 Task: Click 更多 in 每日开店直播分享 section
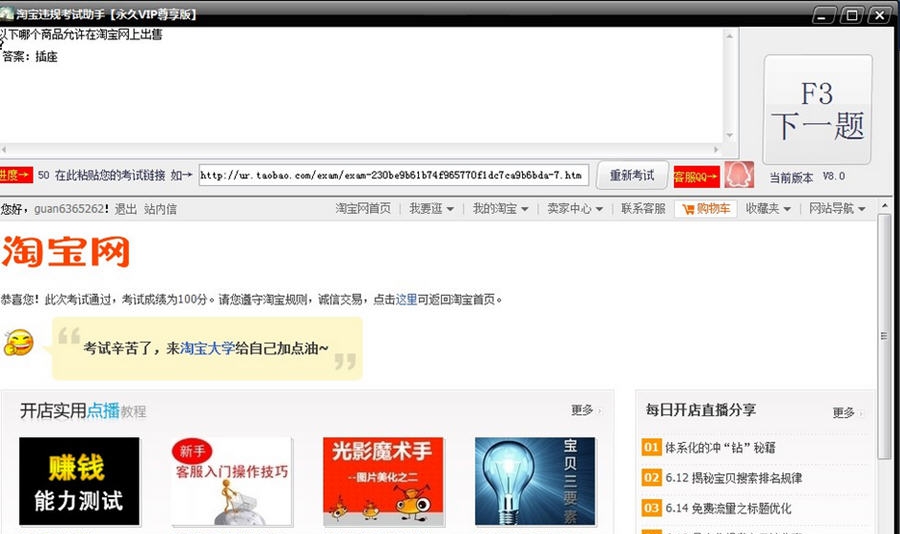tap(847, 412)
